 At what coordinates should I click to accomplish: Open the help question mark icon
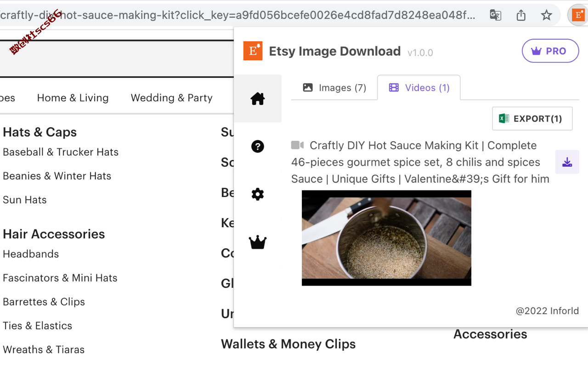[258, 146]
